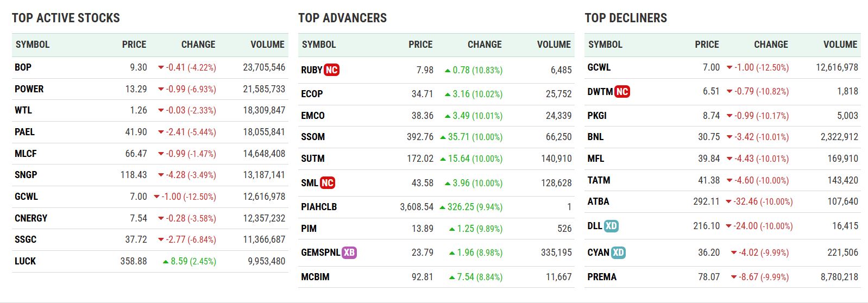
Task: Click the red down arrow in PREMA row
Action: pyautogui.click(x=734, y=277)
